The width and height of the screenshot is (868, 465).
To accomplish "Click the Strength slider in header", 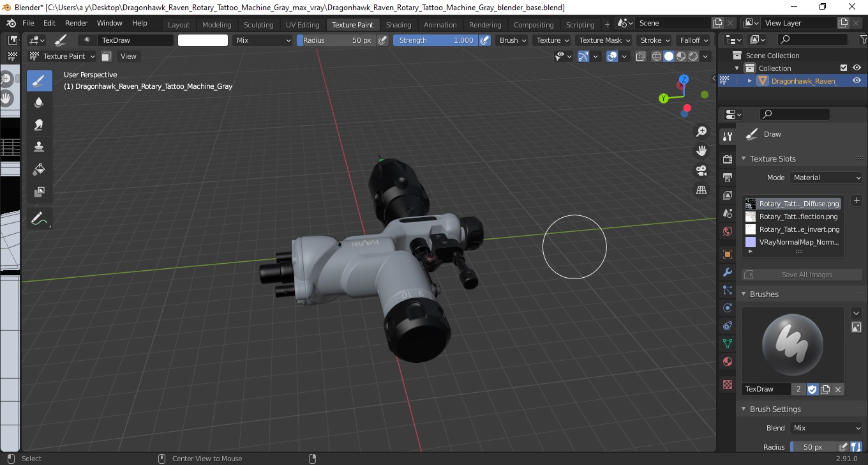I will 435,40.
